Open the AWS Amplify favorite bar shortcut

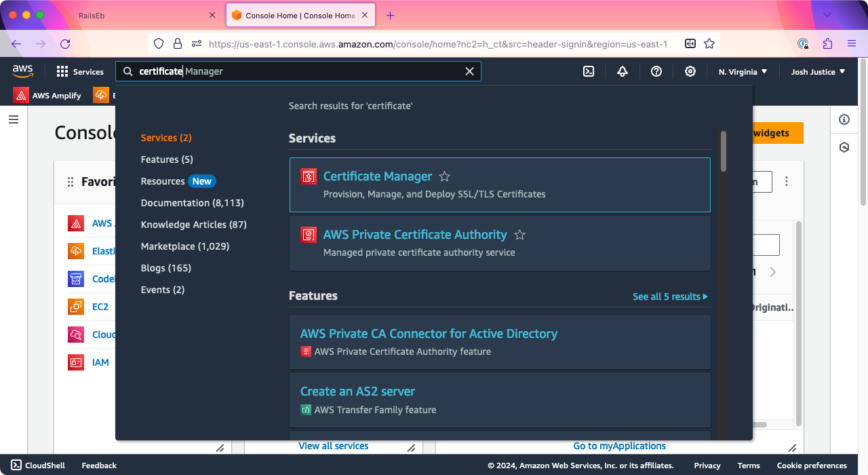[x=47, y=96]
